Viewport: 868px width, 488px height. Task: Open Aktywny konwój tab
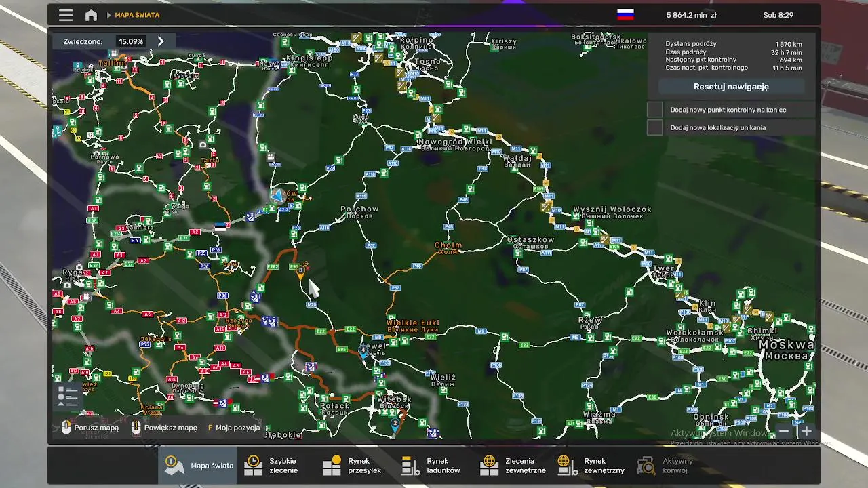pos(670,466)
